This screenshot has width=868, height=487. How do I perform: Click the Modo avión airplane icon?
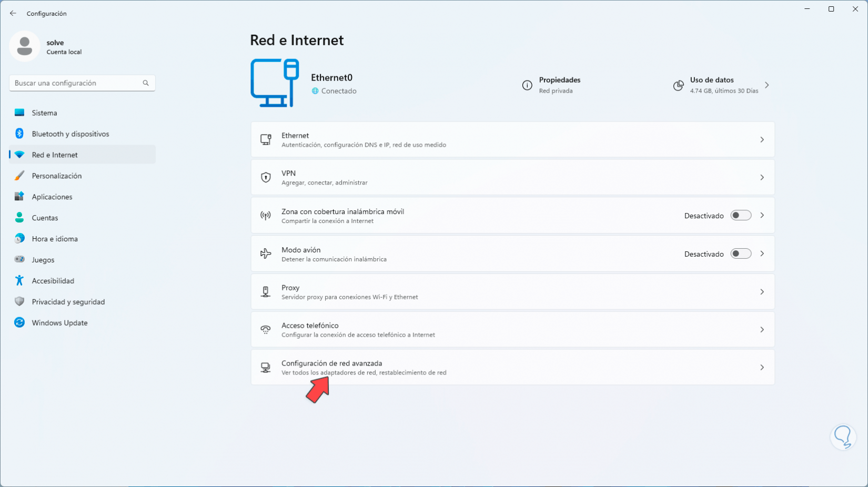[x=266, y=254]
